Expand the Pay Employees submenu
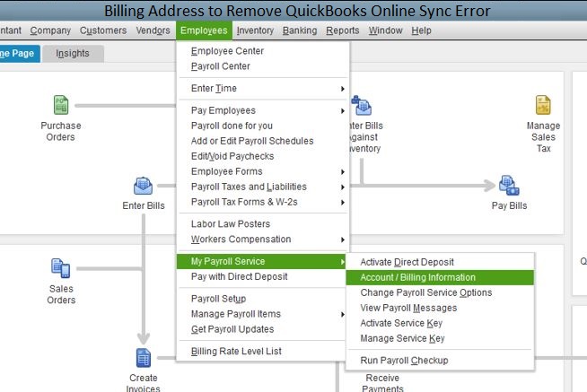Screen dimensions: 587x392 tap(263, 110)
